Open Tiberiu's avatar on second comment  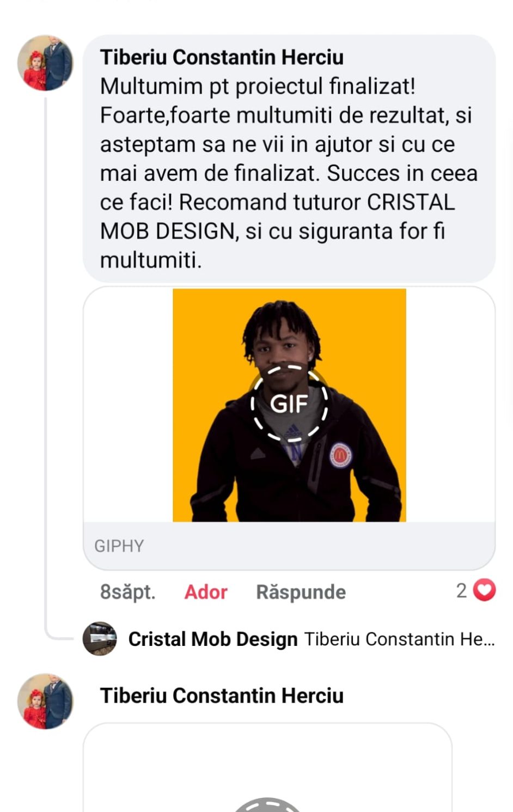coord(45,701)
